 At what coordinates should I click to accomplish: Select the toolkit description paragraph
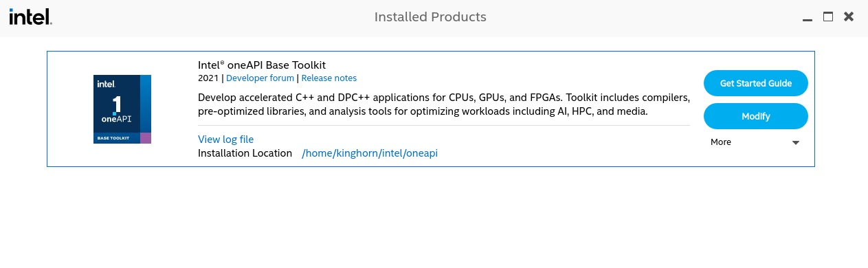click(x=443, y=104)
